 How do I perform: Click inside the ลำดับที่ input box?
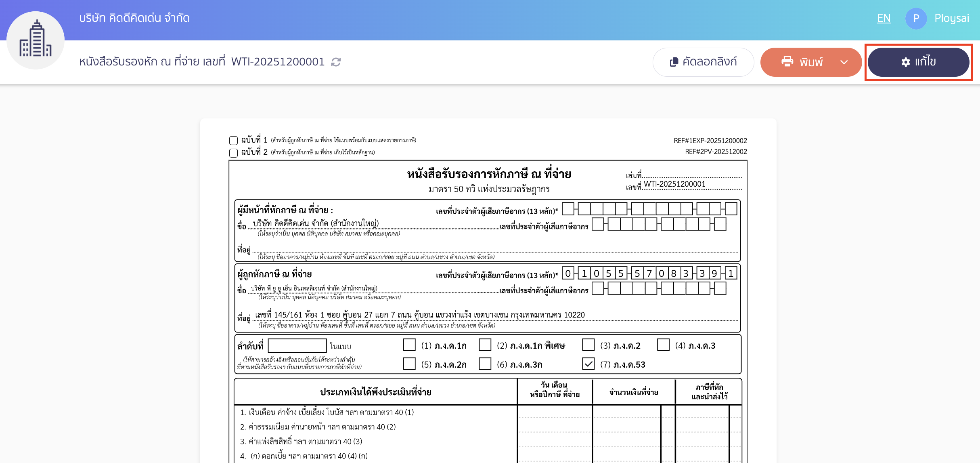coord(297,345)
